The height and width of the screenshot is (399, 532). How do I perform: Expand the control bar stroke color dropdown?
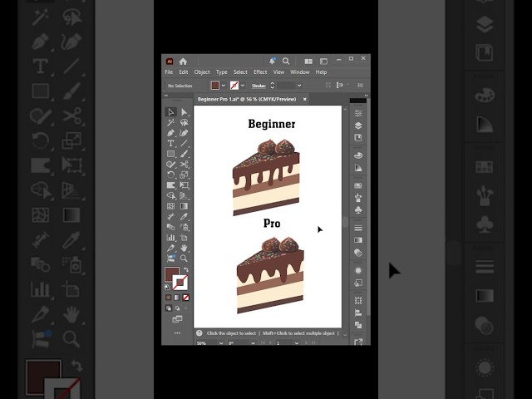243,86
